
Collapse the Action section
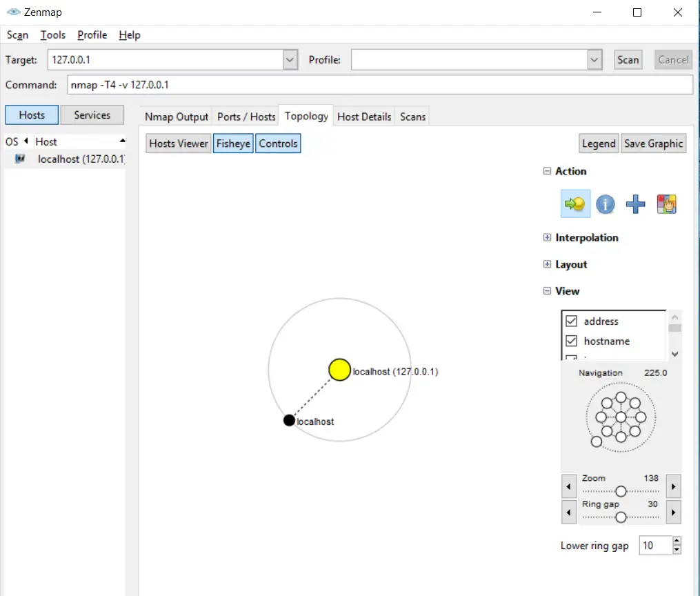[x=547, y=171]
